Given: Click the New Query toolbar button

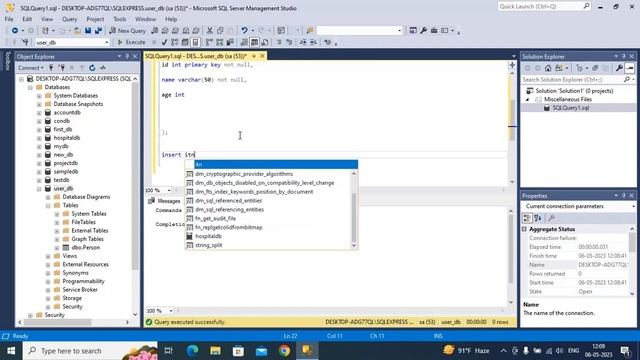Looking at the screenshot, I should (x=127, y=31).
